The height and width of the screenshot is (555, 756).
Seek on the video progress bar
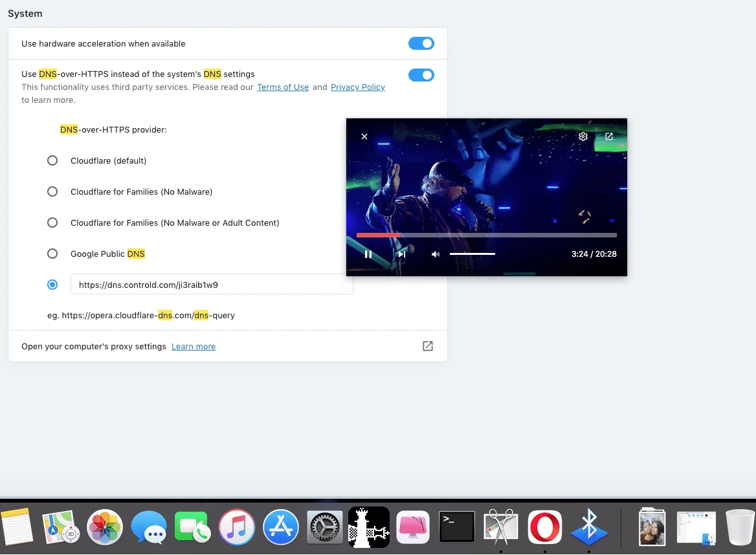click(487, 235)
